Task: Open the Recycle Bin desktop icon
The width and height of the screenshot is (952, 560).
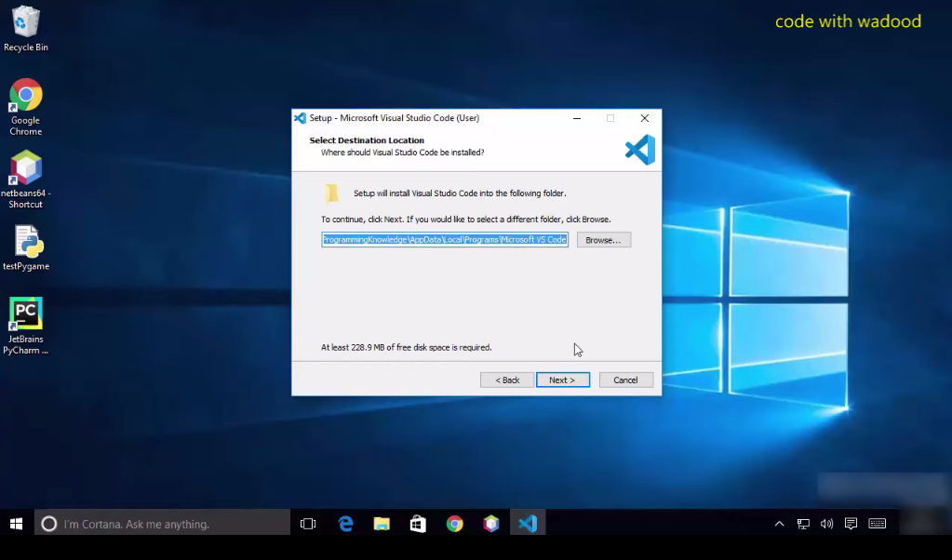Action: pyautogui.click(x=25, y=29)
